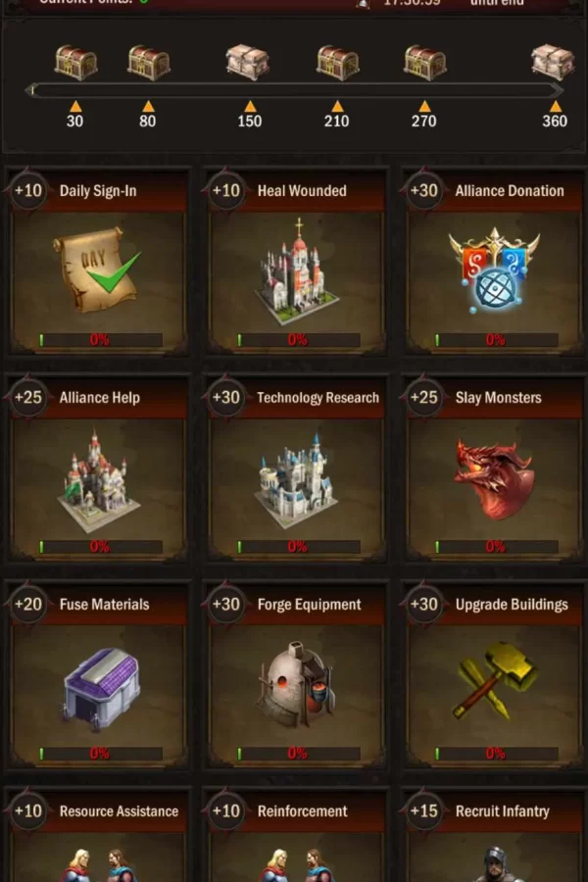Open the 80-point reward chest
This screenshot has width=588, height=882.
pos(149,63)
